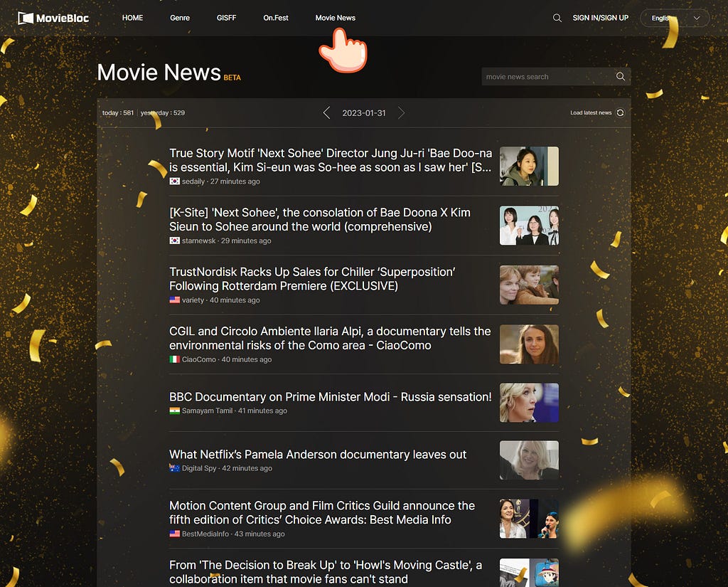Open the On.Fest menu item
Viewport: 728px width, 587px height.
[x=276, y=18]
